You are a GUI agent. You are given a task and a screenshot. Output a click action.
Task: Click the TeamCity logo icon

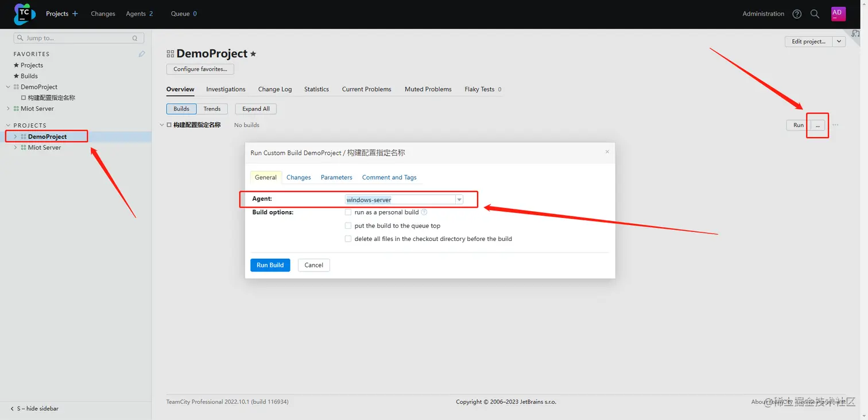[25, 14]
